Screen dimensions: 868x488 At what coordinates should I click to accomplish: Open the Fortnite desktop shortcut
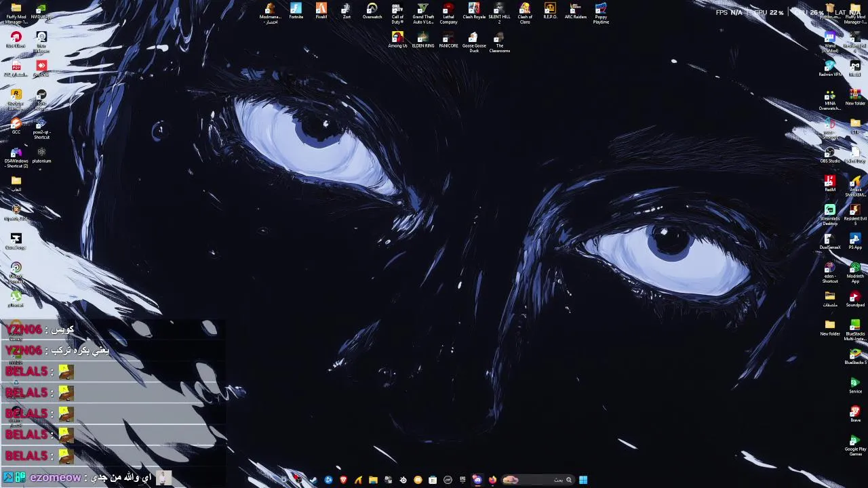click(296, 12)
